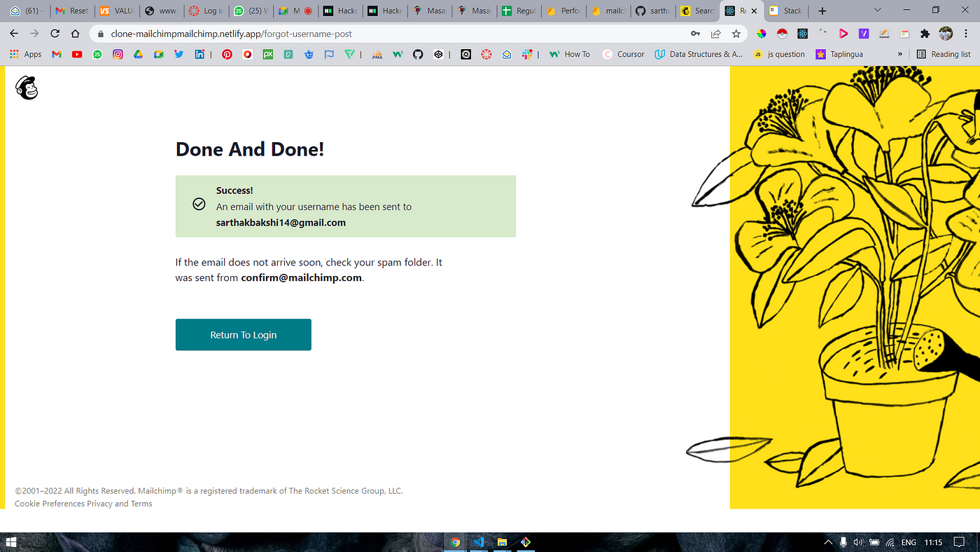The height and width of the screenshot is (552, 980).
Task: Click the Chrome icon on the taskbar
Action: click(455, 542)
